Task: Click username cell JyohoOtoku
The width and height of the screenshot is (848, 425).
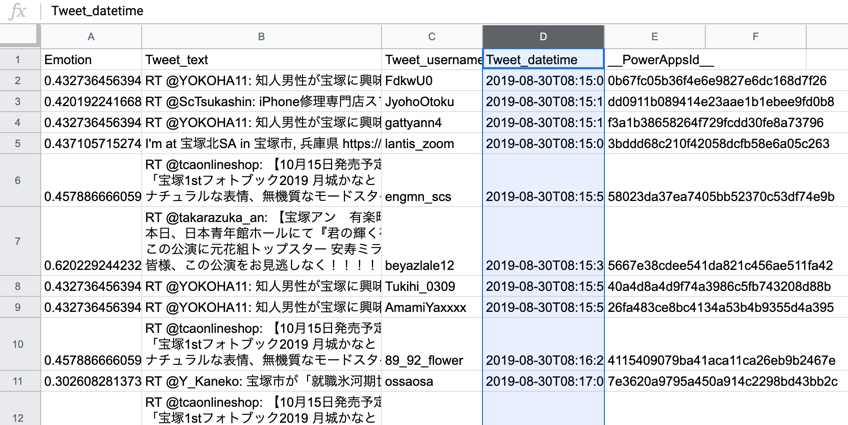Action: pyautogui.click(x=432, y=102)
